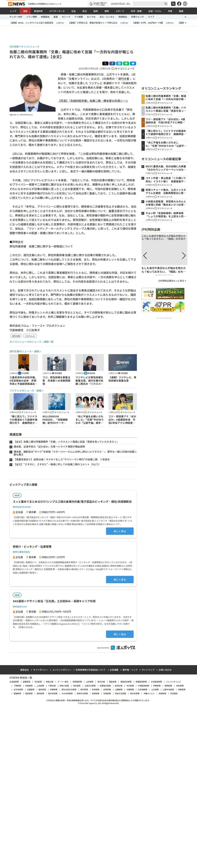This screenshot has height=868, width=197.
Task: Click the globe language icon in the header
Action: coord(185,4)
